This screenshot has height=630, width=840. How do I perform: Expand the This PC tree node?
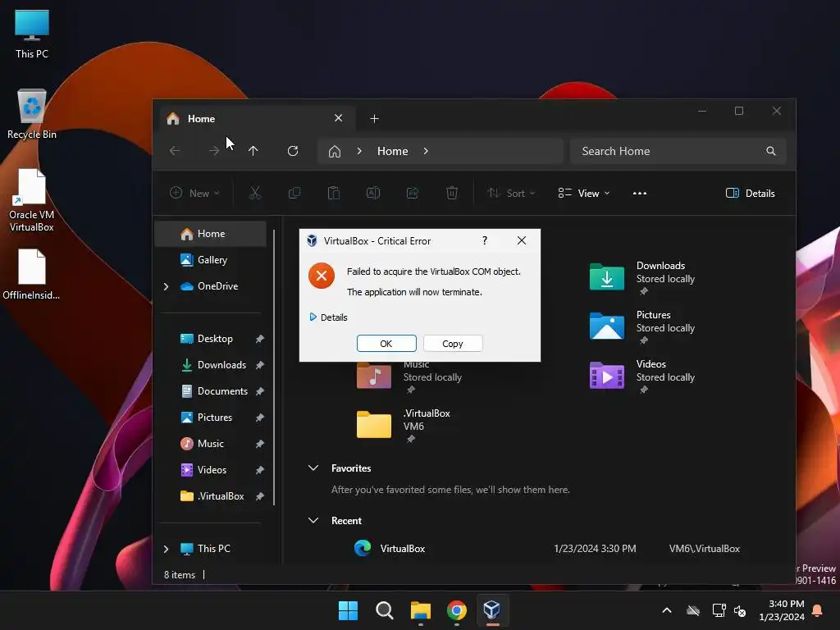166,549
